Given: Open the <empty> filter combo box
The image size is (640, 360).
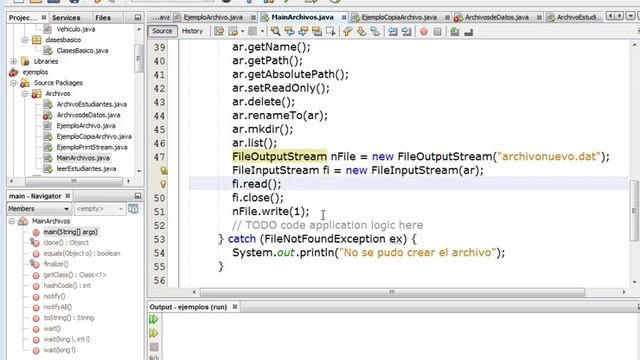Looking at the screenshot, I should 99,209.
